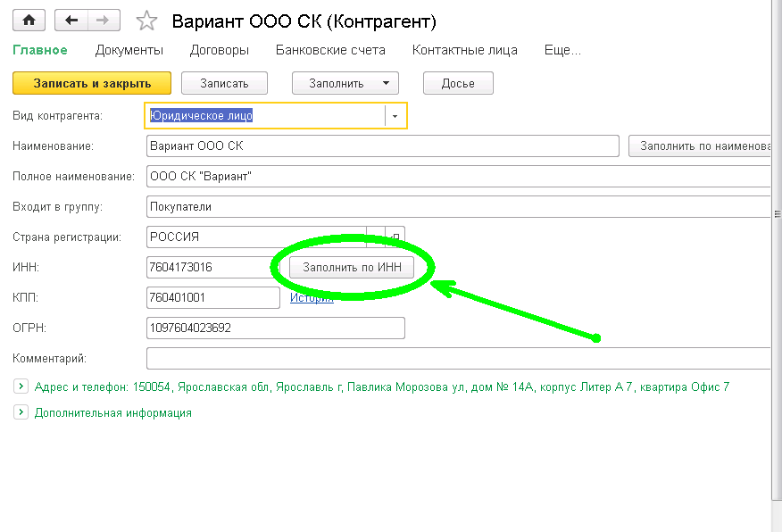Go back with the left arrow

click(x=71, y=21)
